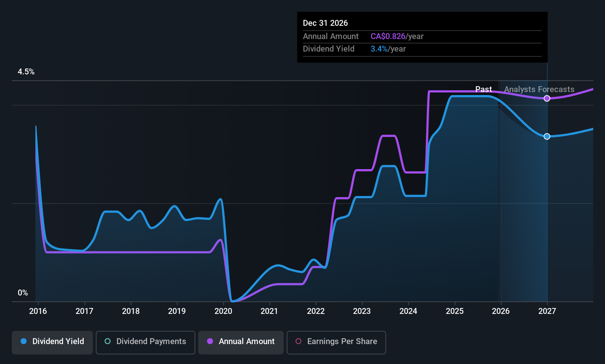Screen dimensions: 605x364
Task: Click the 2016 x-axis label
Action: click(x=38, y=311)
